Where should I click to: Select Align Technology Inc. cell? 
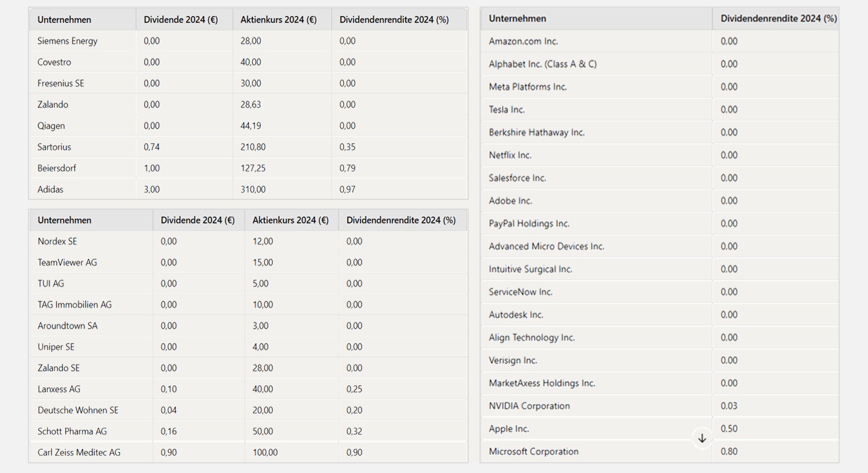pos(532,338)
